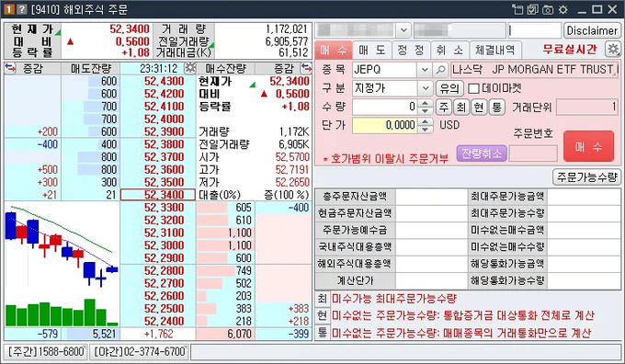Image resolution: width=625 pixels, height=364 pixels.
Task: Click the 현 info label icon
Action: pos(322,315)
